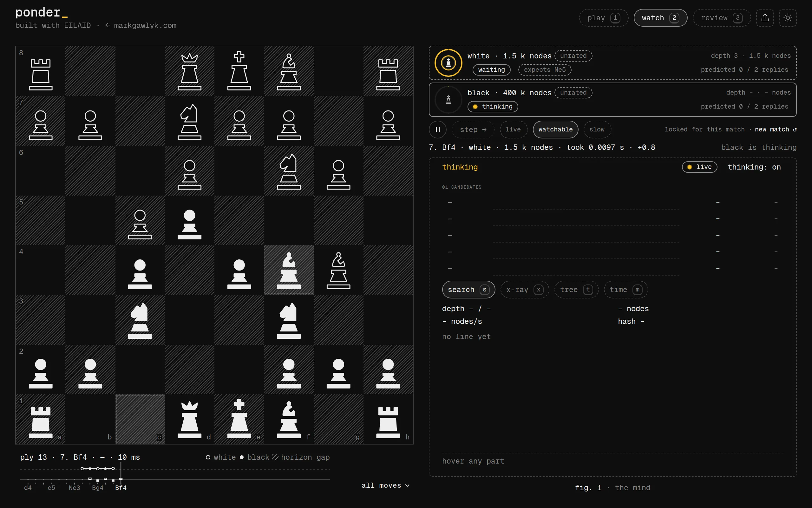This screenshot has height=508, width=812.
Task: Select the white rook on h1
Action: (x=388, y=422)
